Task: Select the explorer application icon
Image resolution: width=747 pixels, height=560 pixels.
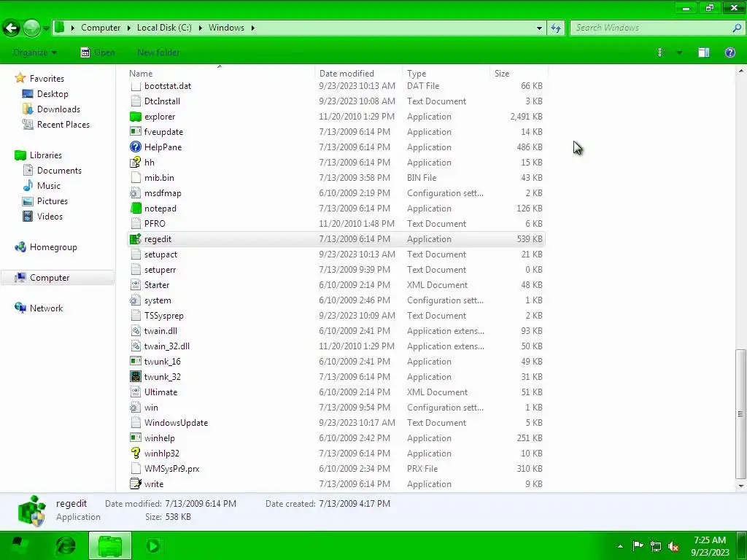Action: (136, 117)
